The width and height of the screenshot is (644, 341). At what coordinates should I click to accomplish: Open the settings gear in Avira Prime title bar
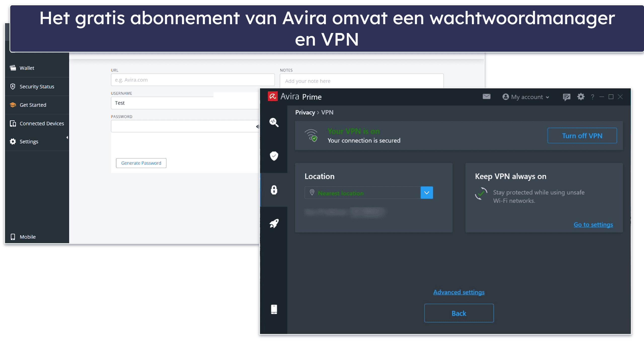pos(581,97)
